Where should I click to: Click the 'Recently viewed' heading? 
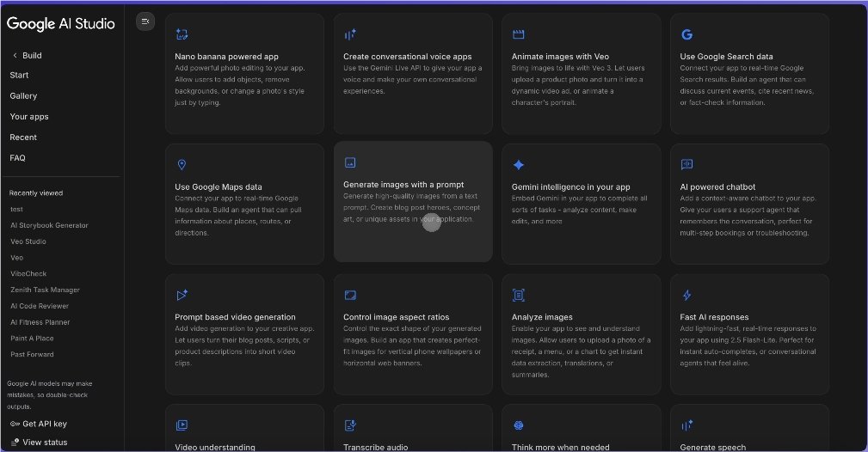pyautogui.click(x=36, y=193)
